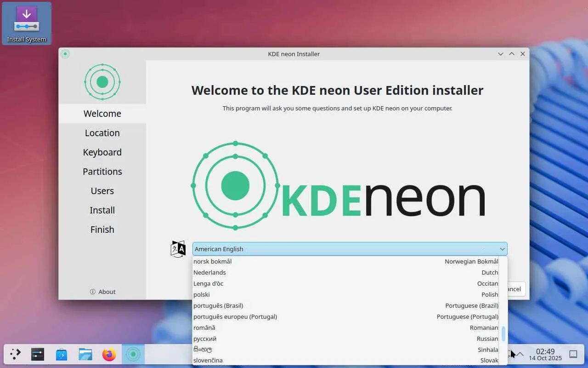The image size is (588, 368).
Task: Open the Install step in sidebar
Action: coord(102,210)
